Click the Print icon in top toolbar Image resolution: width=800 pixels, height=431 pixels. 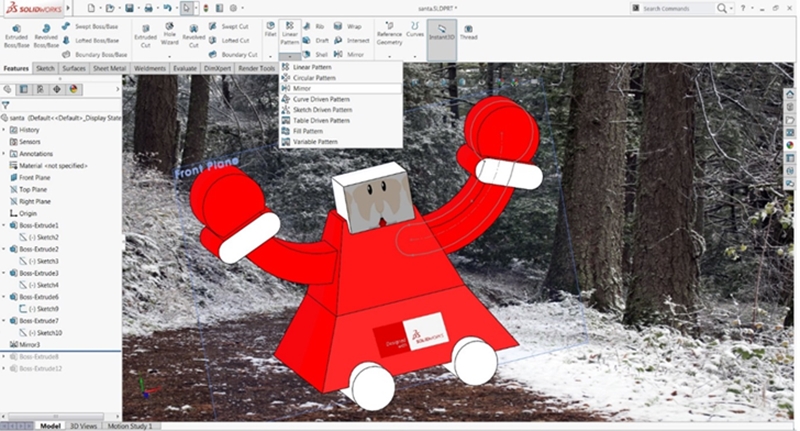(148, 8)
